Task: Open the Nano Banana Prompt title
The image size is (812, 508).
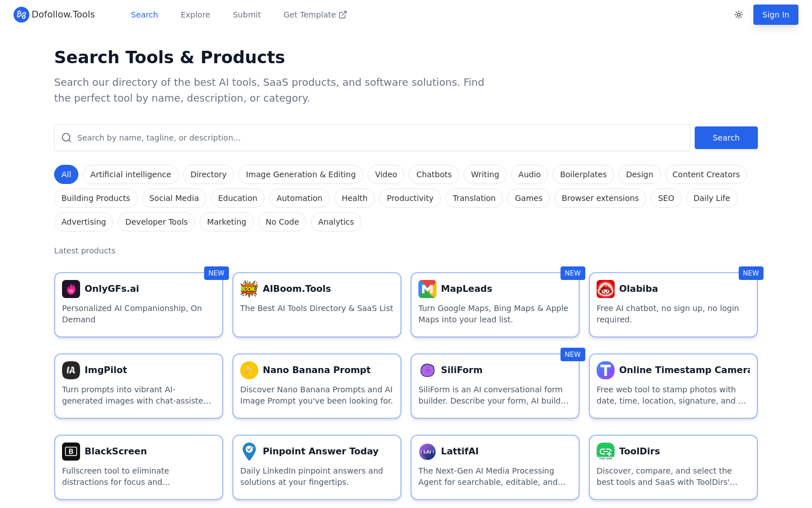Action: pos(316,370)
